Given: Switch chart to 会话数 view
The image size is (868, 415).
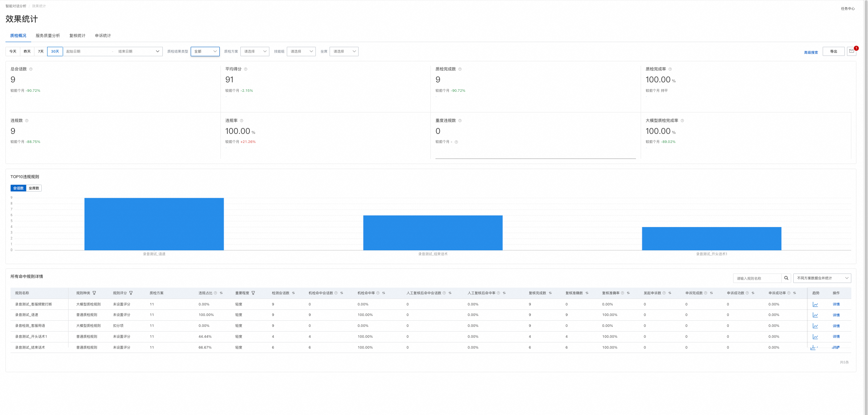Looking at the screenshot, I should coord(18,188).
